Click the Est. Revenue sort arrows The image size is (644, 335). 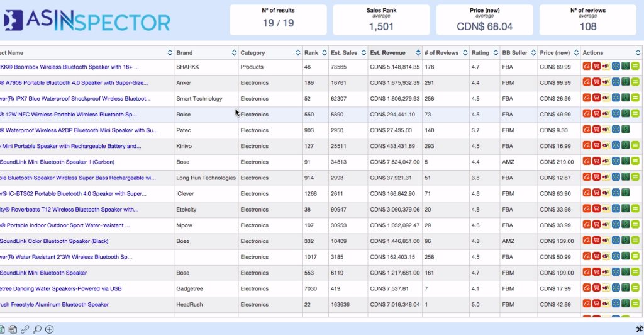coord(418,53)
